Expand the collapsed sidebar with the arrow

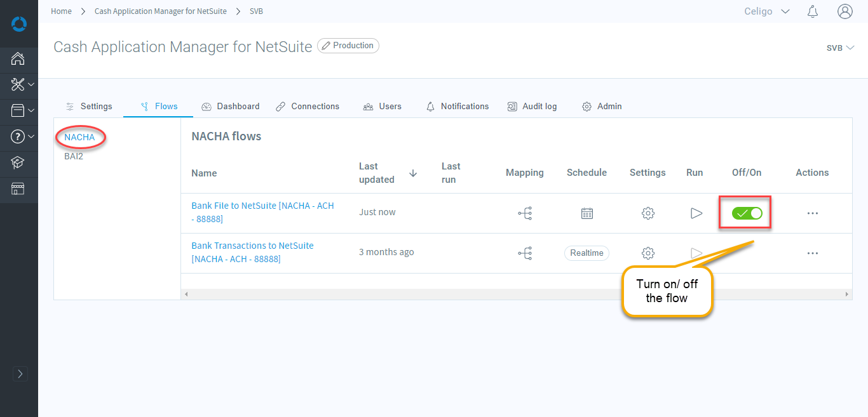[x=20, y=374]
